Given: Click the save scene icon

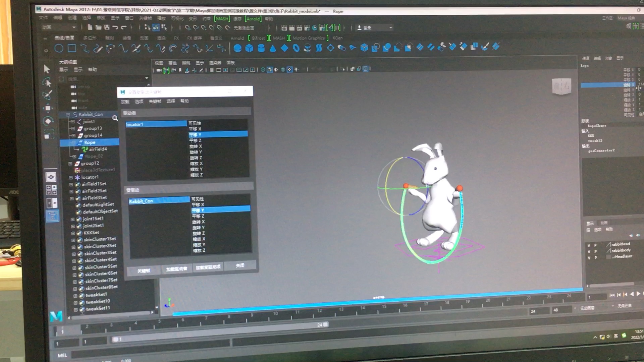Looking at the screenshot, I should (107, 27).
